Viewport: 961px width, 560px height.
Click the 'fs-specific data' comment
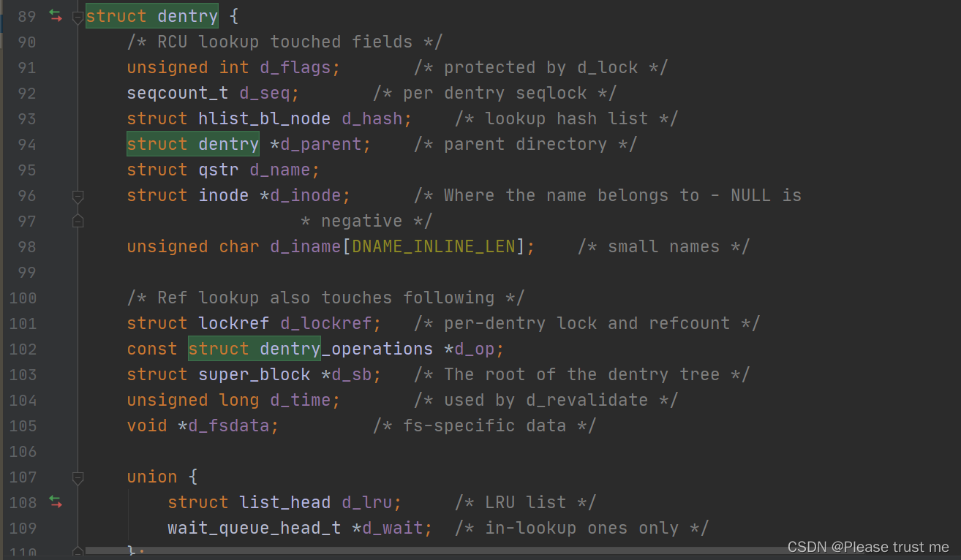(485, 425)
